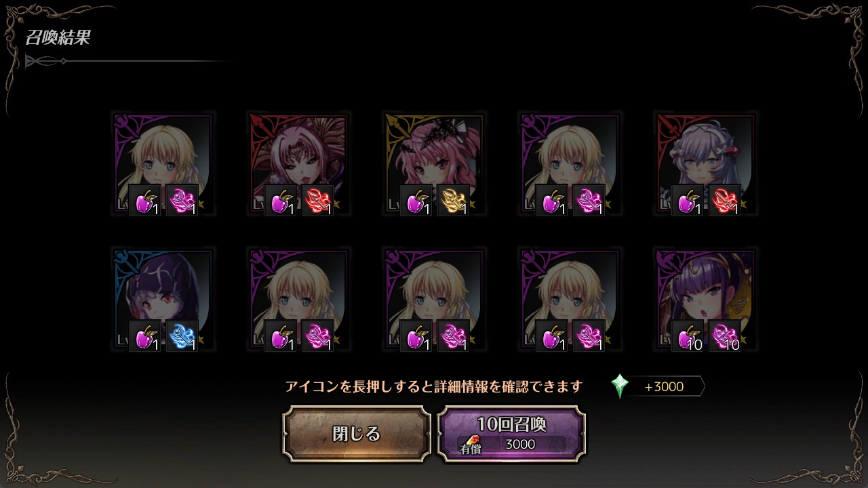868x488 pixels.
Task: Select the red-framed horned character portrait
Action: click(x=298, y=164)
